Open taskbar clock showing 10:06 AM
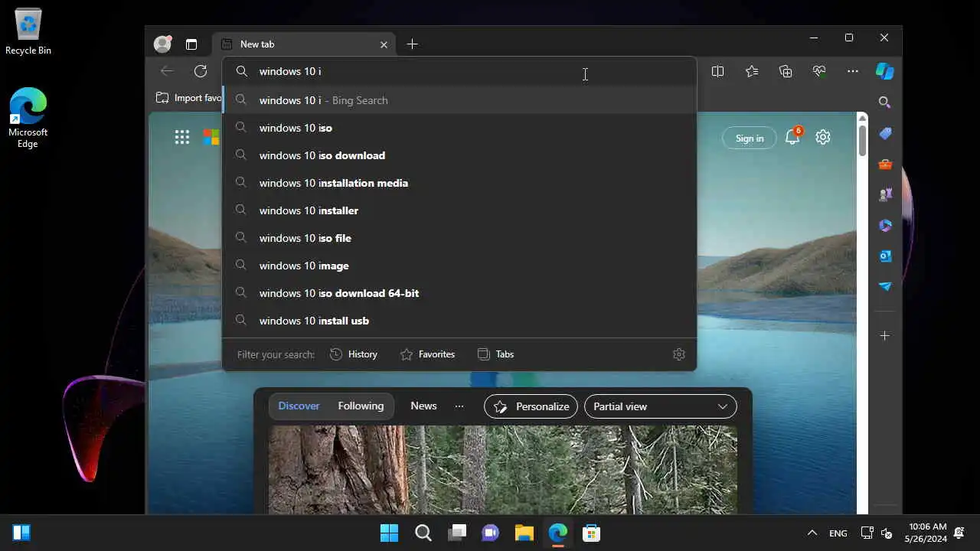The image size is (980, 551). 927,533
